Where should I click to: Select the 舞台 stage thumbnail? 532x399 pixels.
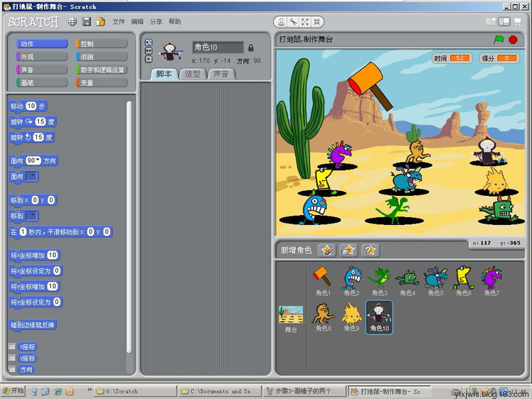click(291, 319)
